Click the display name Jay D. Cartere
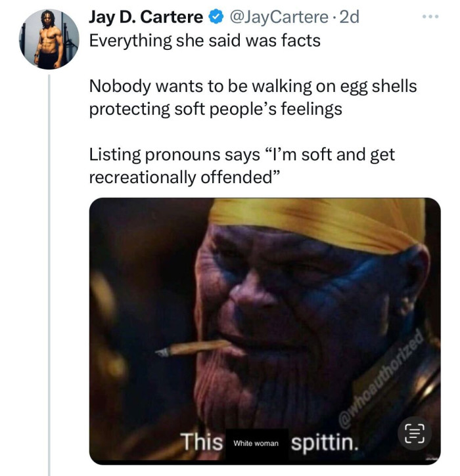Image resolution: width=460 pixels, height=476 pixels. [x=146, y=17]
